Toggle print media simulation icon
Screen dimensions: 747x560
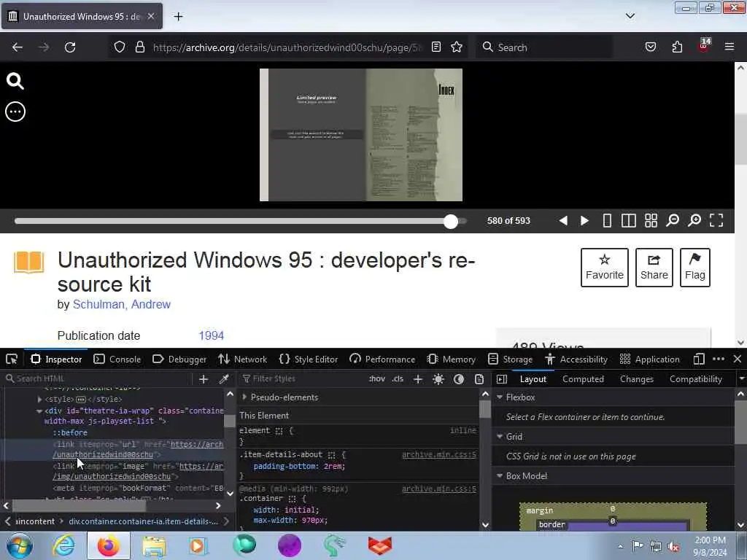click(479, 379)
